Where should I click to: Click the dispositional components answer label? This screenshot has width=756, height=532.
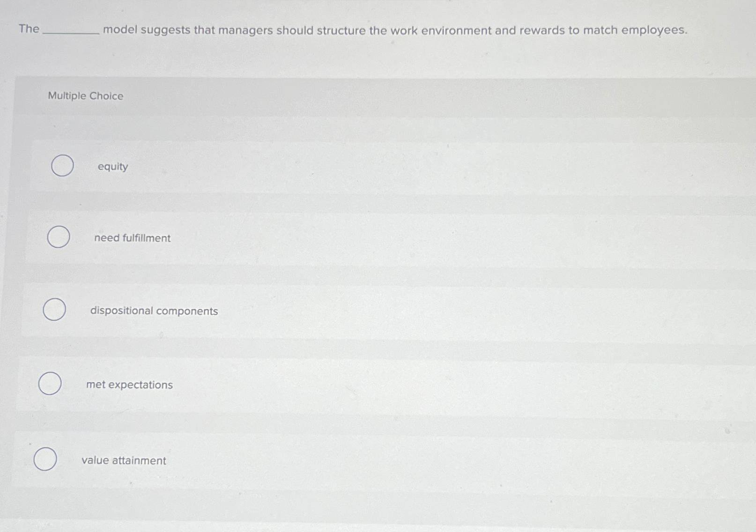[155, 310]
